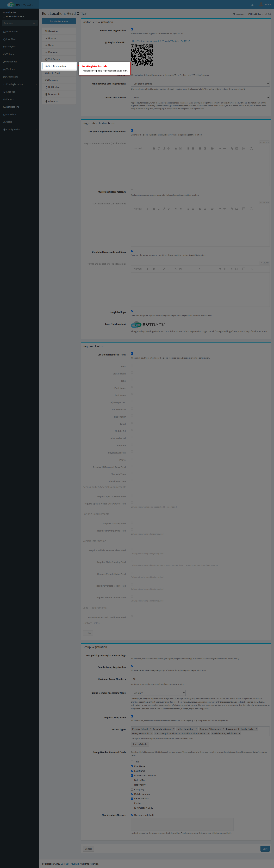Screen dimensions: 274x868
Task: Open Normal heading dropdown in Registration instructions editor
Action: [141, 149]
